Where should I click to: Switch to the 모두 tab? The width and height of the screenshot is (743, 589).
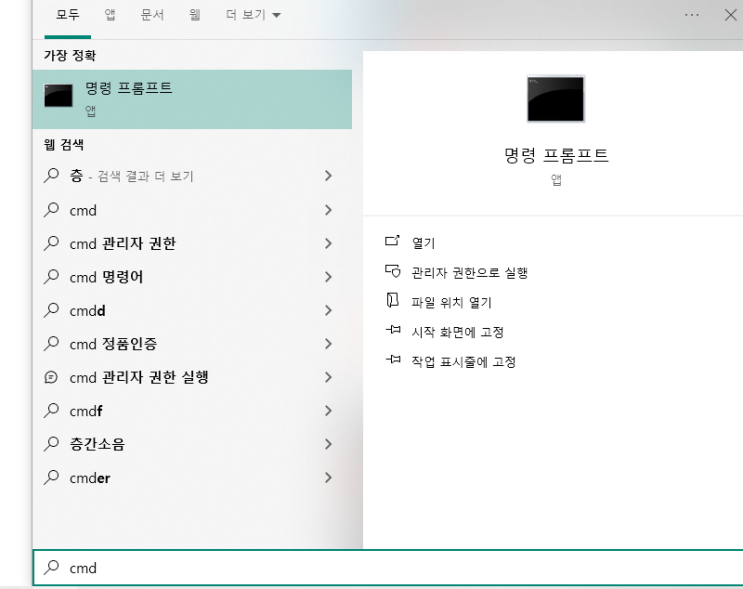click(67, 15)
